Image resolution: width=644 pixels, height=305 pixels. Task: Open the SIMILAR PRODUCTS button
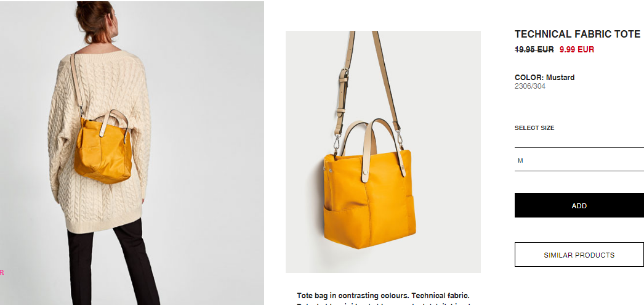click(x=579, y=255)
